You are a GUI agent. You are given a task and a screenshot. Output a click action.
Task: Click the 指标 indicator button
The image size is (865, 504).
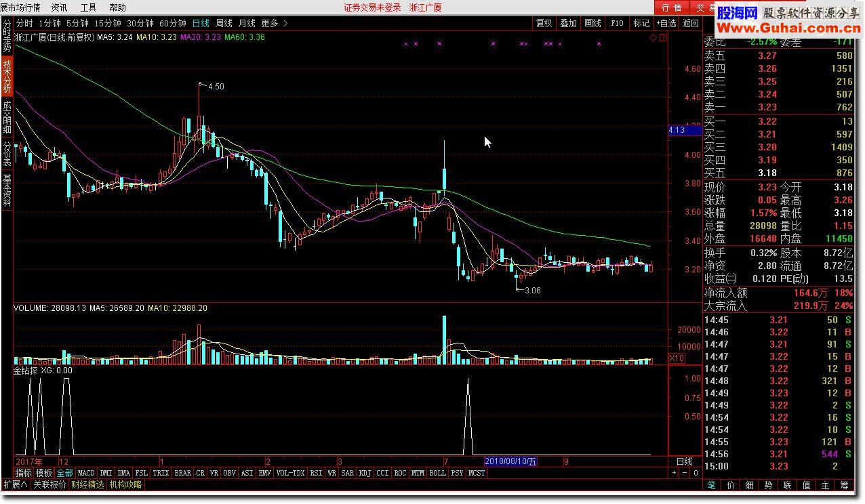pos(24,473)
